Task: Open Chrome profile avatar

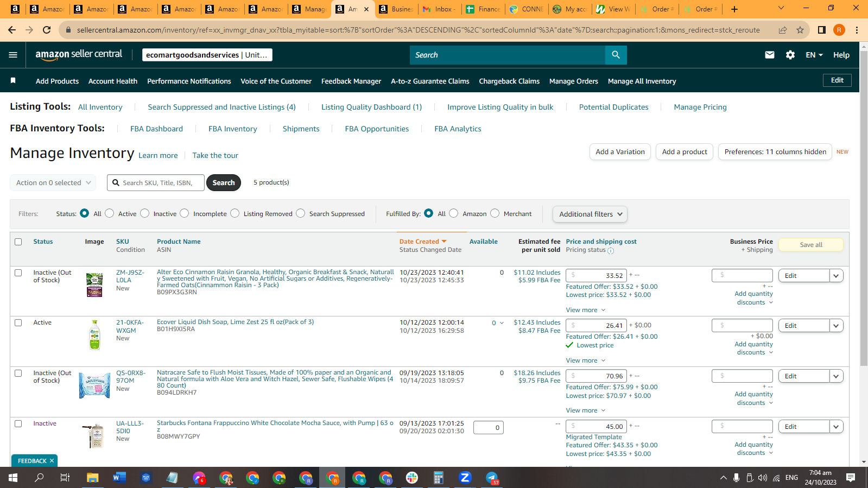Action: tap(839, 30)
